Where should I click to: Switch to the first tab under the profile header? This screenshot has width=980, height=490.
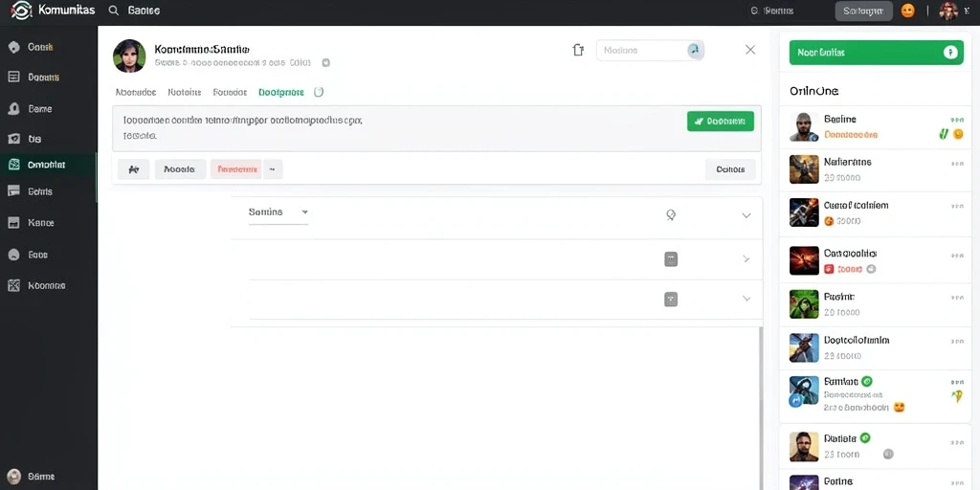pyautogui.click(x=136, y=92)
